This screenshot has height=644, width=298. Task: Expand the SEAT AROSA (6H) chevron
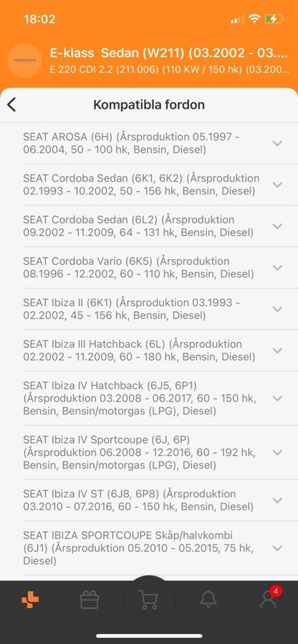(277, 143)
